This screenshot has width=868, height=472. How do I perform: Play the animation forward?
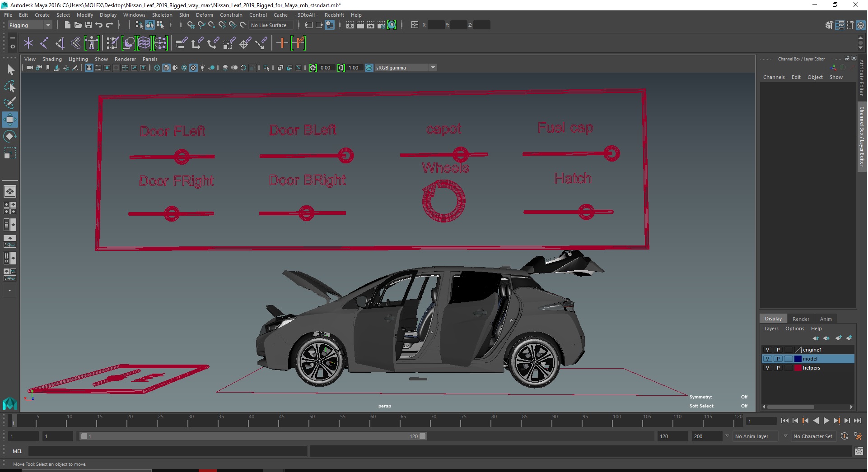click(x=826, y=421)
